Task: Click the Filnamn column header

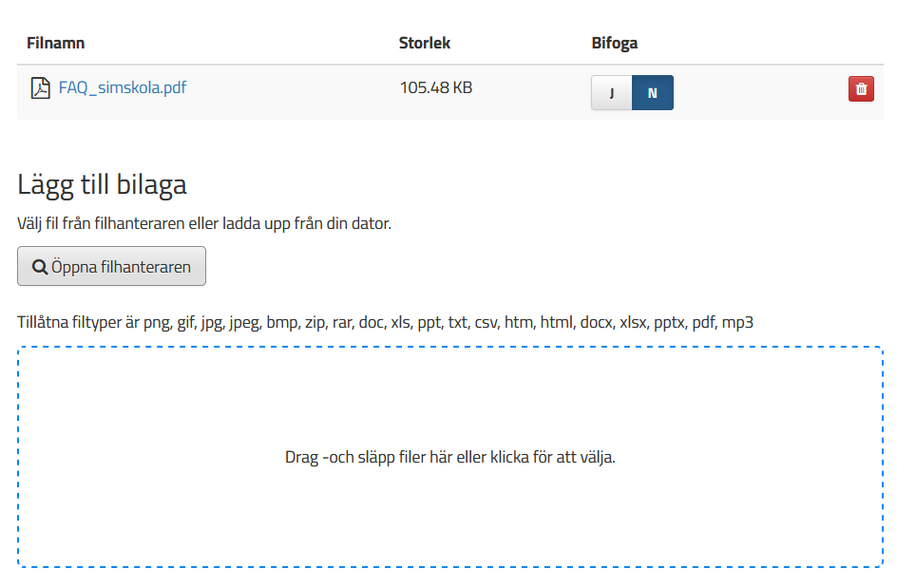Action: [55, 43]
